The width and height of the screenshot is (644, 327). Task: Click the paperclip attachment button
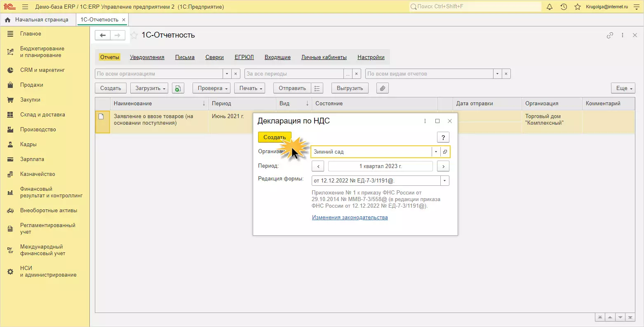(x=383, y=88)
